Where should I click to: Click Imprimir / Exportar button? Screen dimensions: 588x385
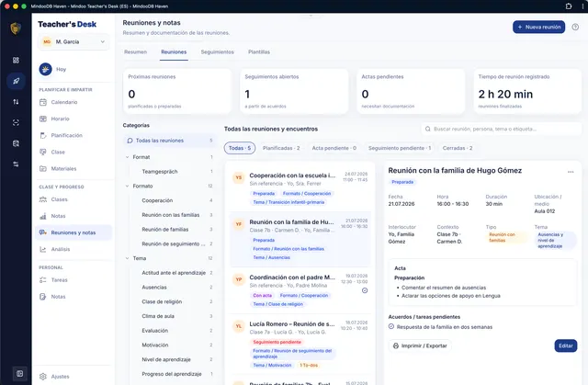pos(420,345)
